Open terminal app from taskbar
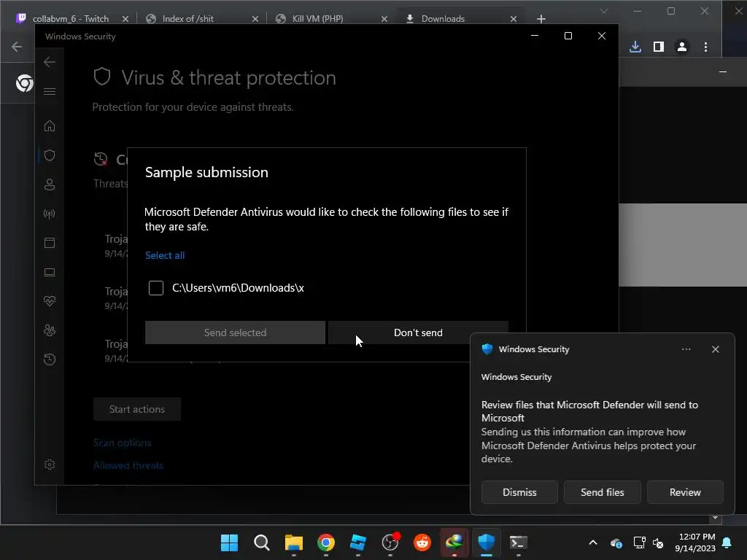Image resolution: width=747 pixels, height=560 pixels. point(519,542)
